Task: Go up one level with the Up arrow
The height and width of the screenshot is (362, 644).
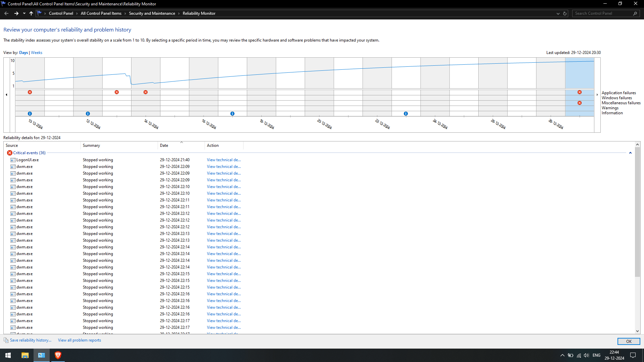Action: click(31, 13)
